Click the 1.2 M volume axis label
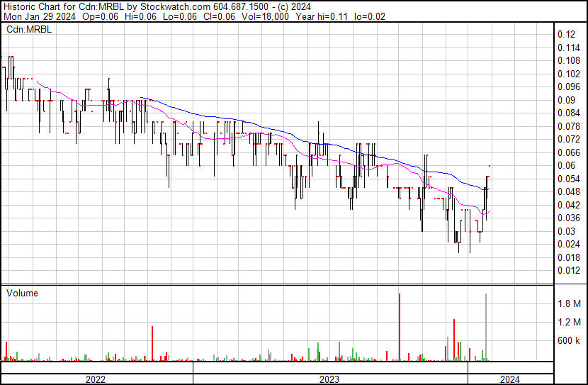Image resolution: width=588 pixels, height=385 pixels. (569, 322)
